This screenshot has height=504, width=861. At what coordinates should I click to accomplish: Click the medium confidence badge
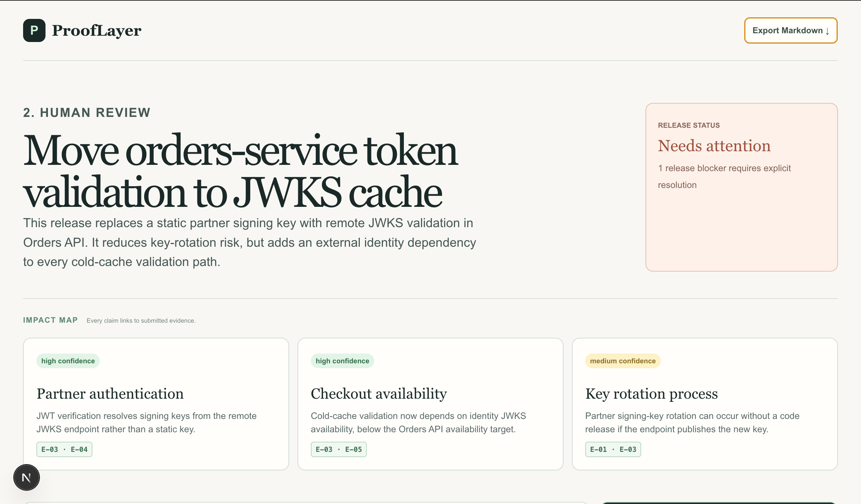tap(623, 361)
